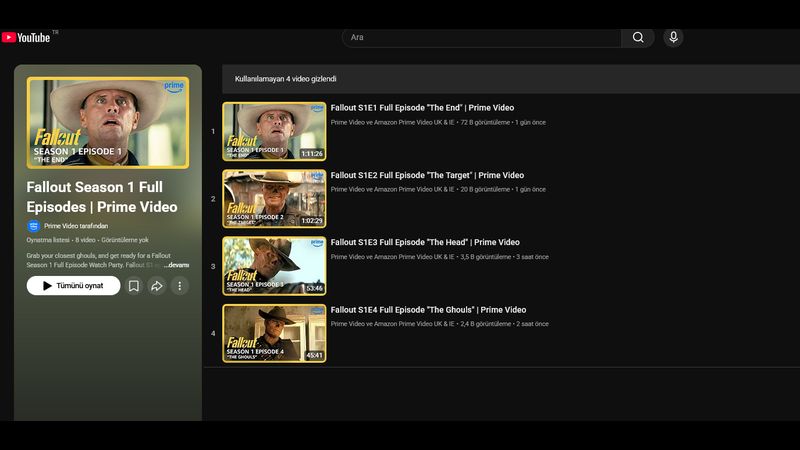Open title Fallout S1E1 Full Episode "The End"
The height and width of the screenshot is (450, 800).
tap(422, 108)
